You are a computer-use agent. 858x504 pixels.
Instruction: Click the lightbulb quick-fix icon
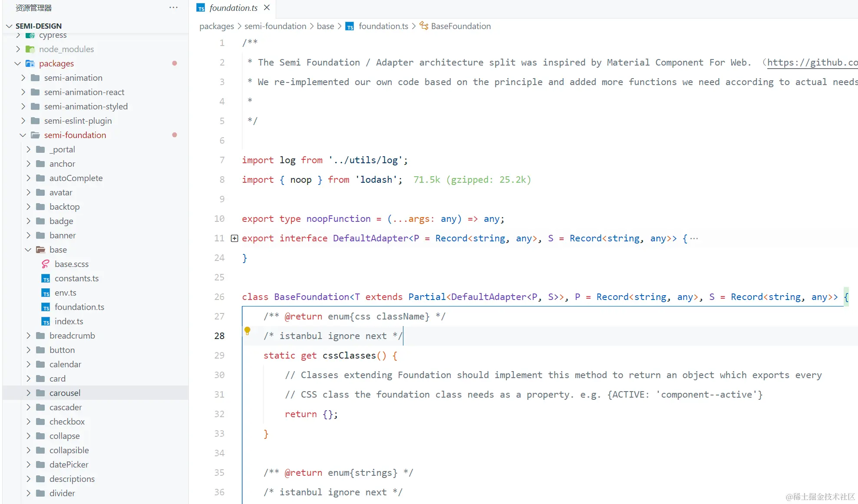tap(247, 331)
